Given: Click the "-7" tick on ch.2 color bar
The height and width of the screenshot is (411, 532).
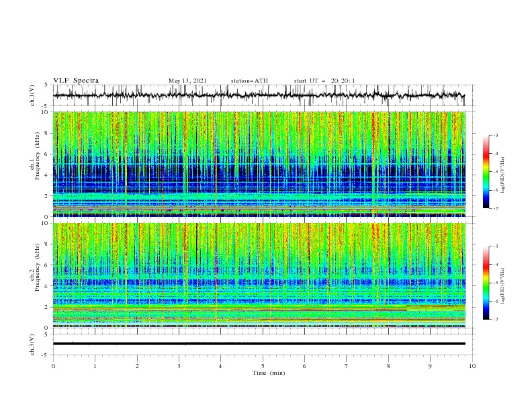Looking at the screenshot, I should click(495, 319).
